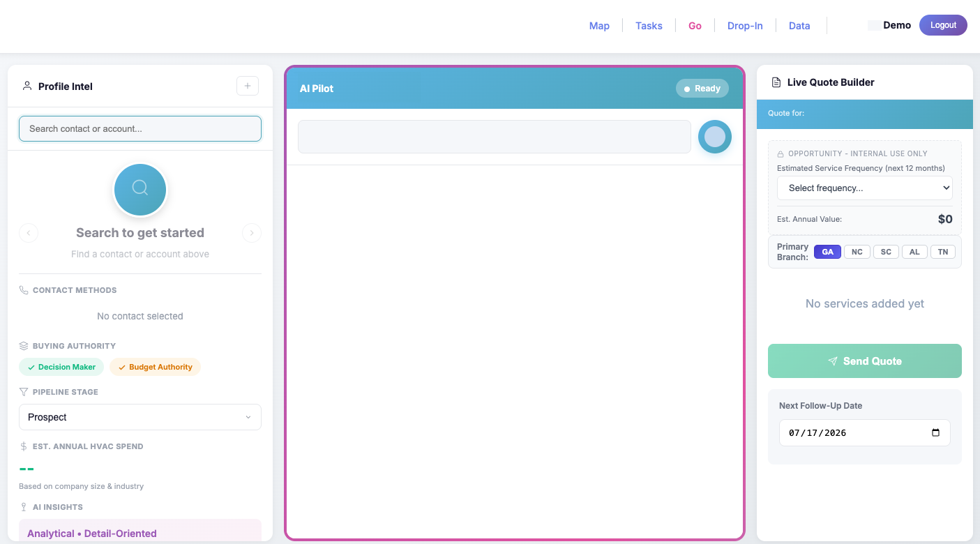The image size is (980, 544).
Task: Click the Profile Intel person icon
Action: 27,86
